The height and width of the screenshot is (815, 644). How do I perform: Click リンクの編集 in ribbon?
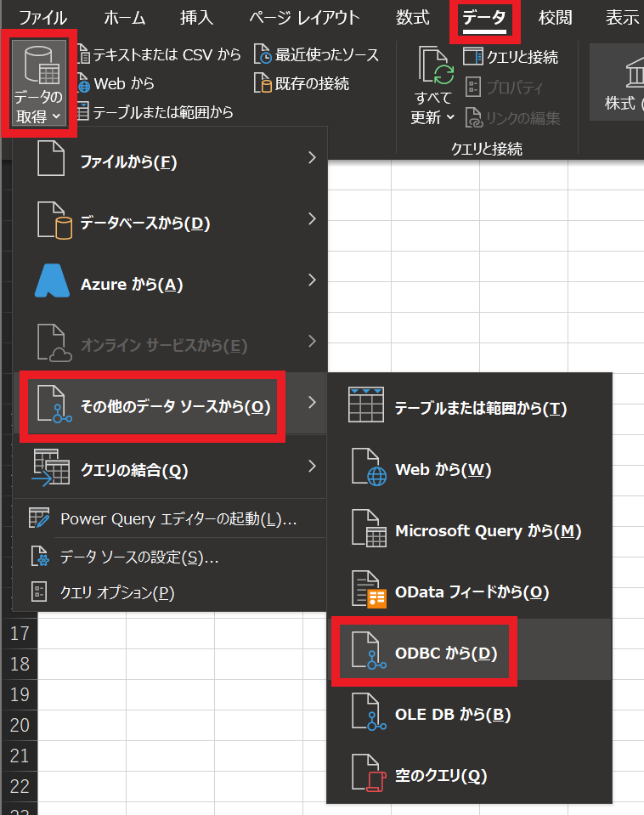point(512,118)
